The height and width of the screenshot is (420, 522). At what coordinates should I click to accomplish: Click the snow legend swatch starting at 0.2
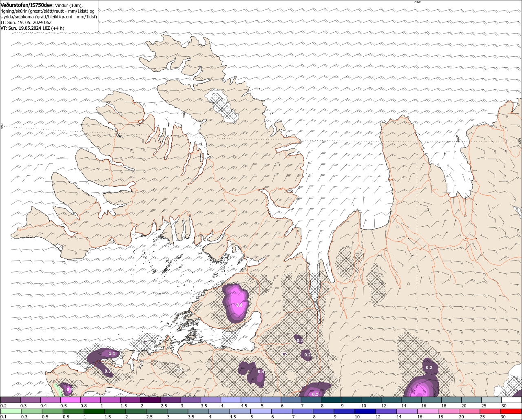tap(10, 400)
